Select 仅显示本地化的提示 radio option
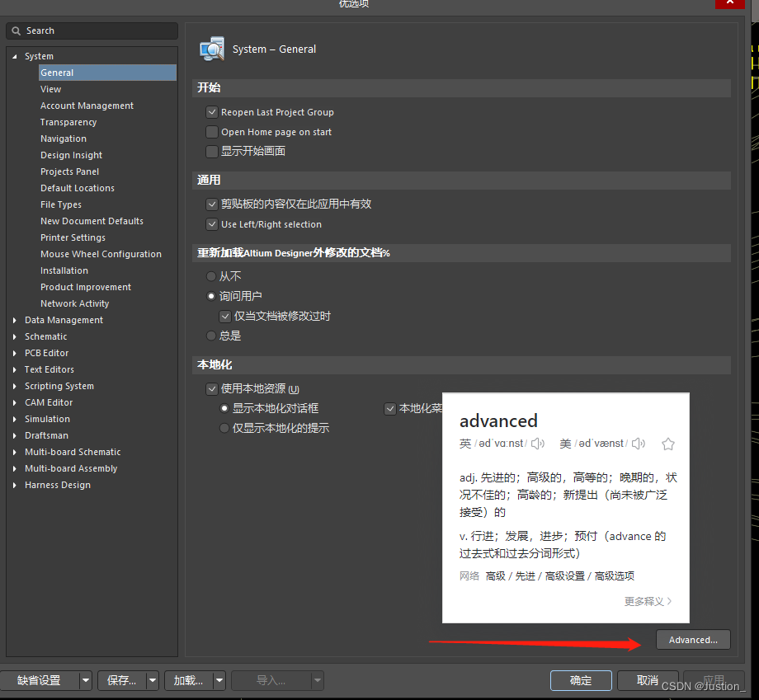Viewport: 759px width, 700px height. [224, 428]
